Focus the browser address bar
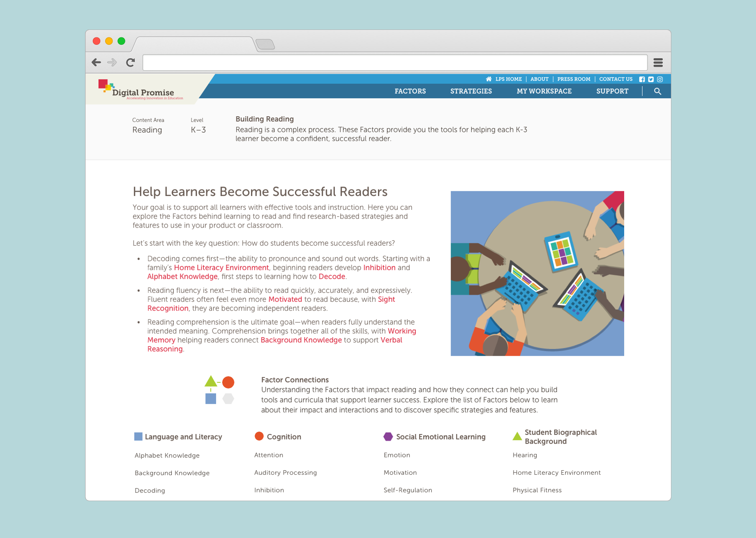This screenshot has width=756, height=538. (395, 62)
